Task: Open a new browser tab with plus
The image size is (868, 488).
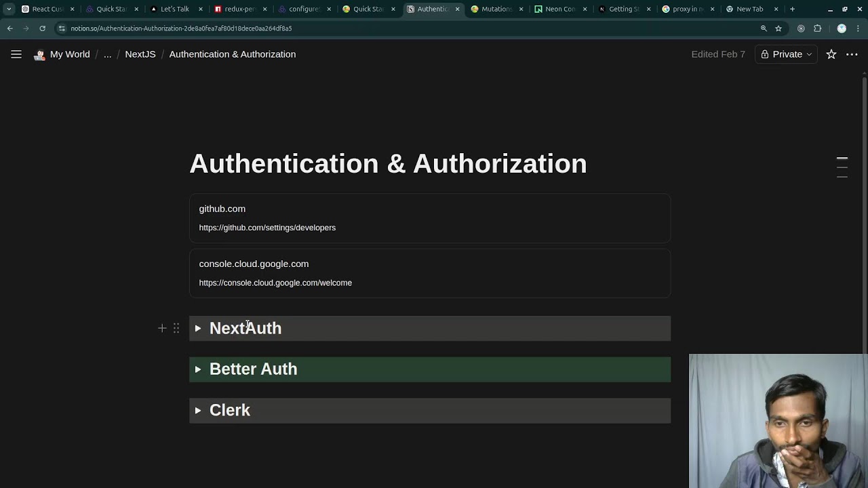Action: (x=792, y=9)
